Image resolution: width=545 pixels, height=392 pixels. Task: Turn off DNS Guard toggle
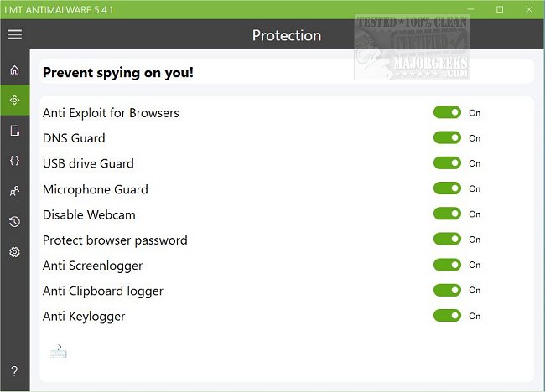pyautogui.click(x=447, y=137)
